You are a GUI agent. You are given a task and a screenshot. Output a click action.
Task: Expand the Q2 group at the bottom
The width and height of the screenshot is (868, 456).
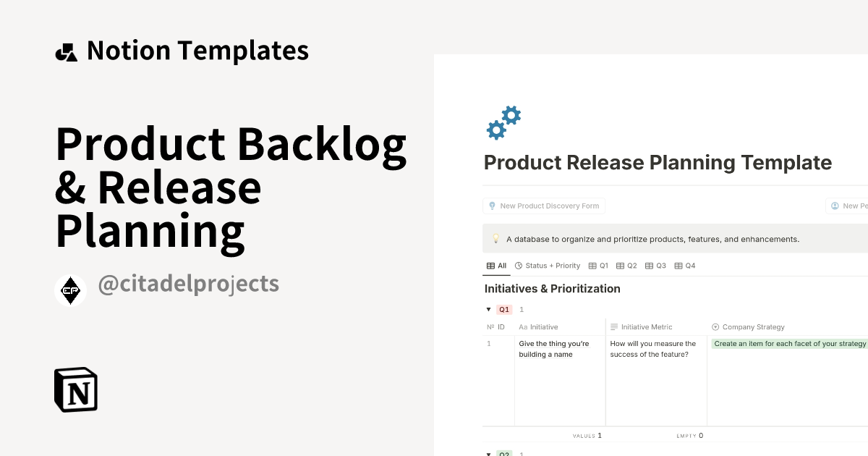coord(488,453)
